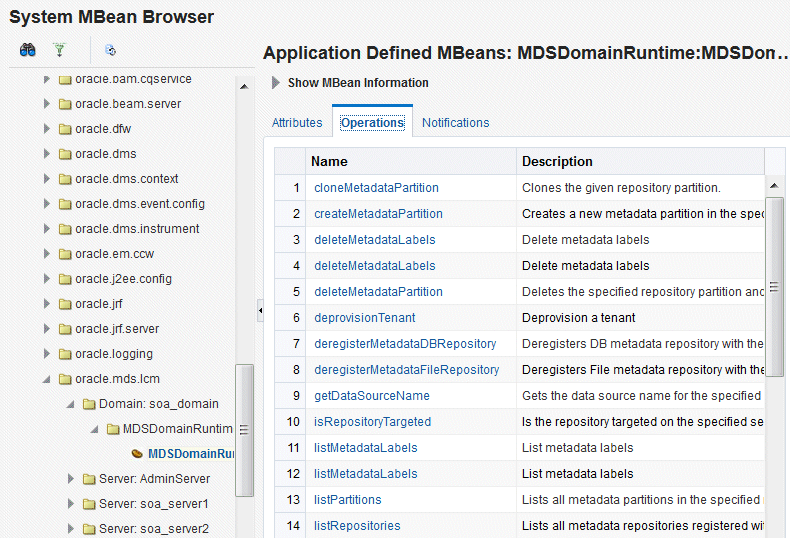
Task: Select the MDSDomainRuntime MBean tree item
Action: pos(191,454)
